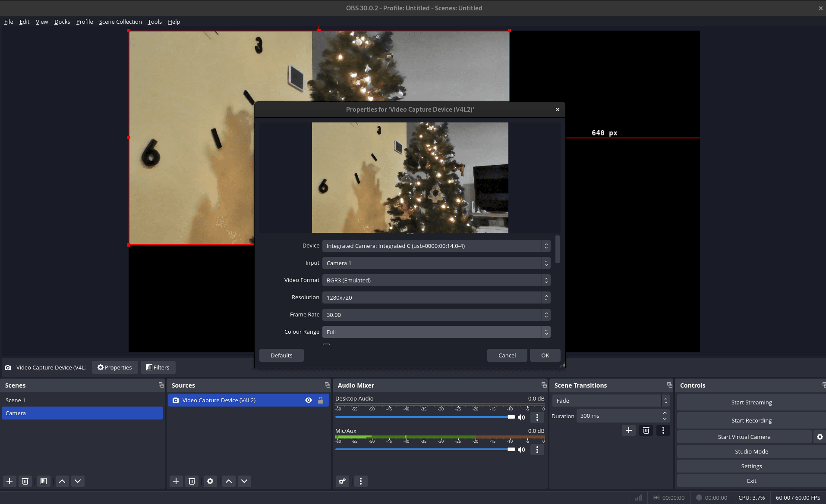
Task: Open Virtual Camera settings gear
Action: [x=820, y=437]
